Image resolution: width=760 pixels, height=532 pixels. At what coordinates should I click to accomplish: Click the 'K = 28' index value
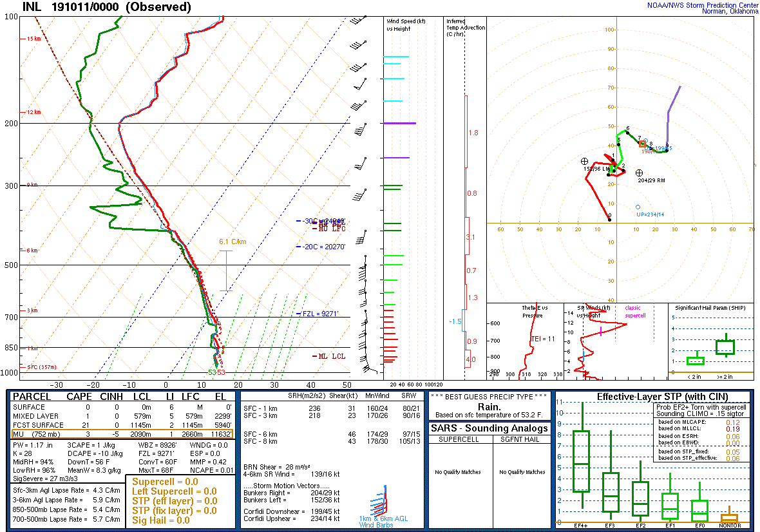(23, 453)
